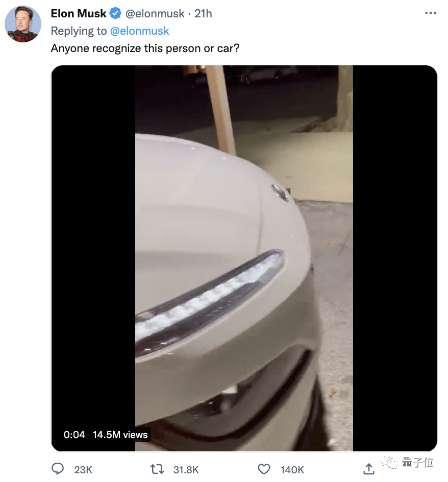This screenshot has width=448, height=482.
Task: Click the 14.5M views label
Action: [120, 435]
